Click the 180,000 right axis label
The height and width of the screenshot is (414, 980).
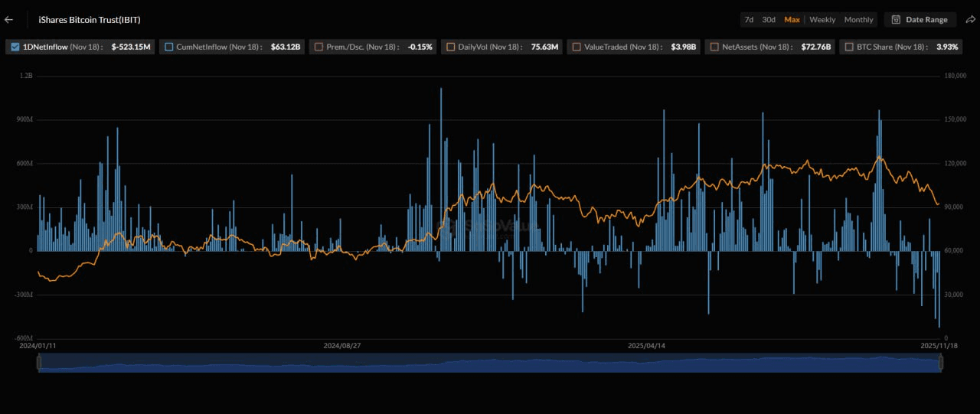pyautogui.click(x=956, y=76)
